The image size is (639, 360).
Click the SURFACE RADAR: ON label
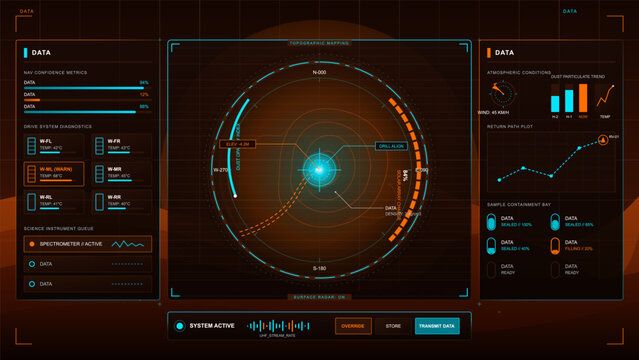[319, 297]
